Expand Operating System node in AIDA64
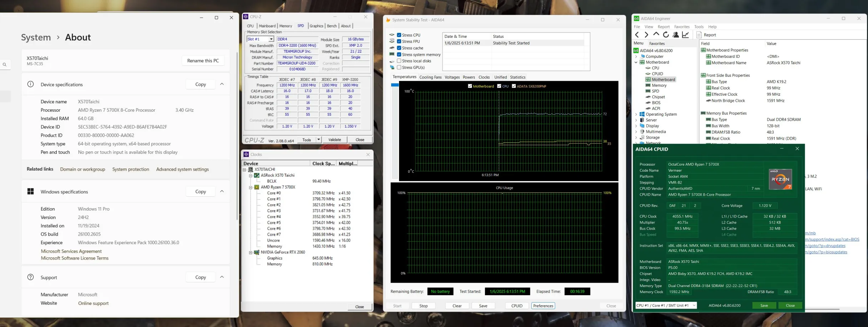The height and width of the screenshot is (327, 868). [636, 114]
